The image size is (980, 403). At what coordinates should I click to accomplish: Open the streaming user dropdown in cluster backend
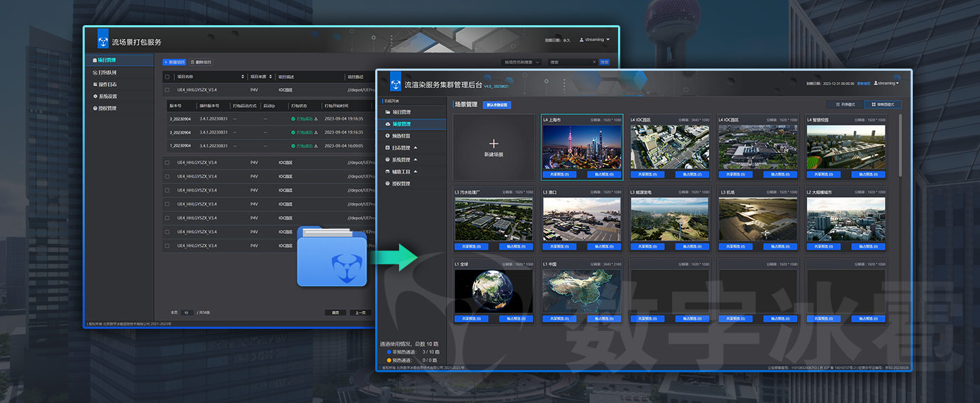(886, 83)
